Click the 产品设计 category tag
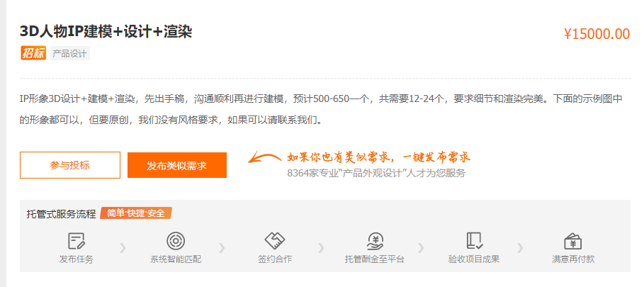Viewport: 644px width, 287px height. coord(70,53)
